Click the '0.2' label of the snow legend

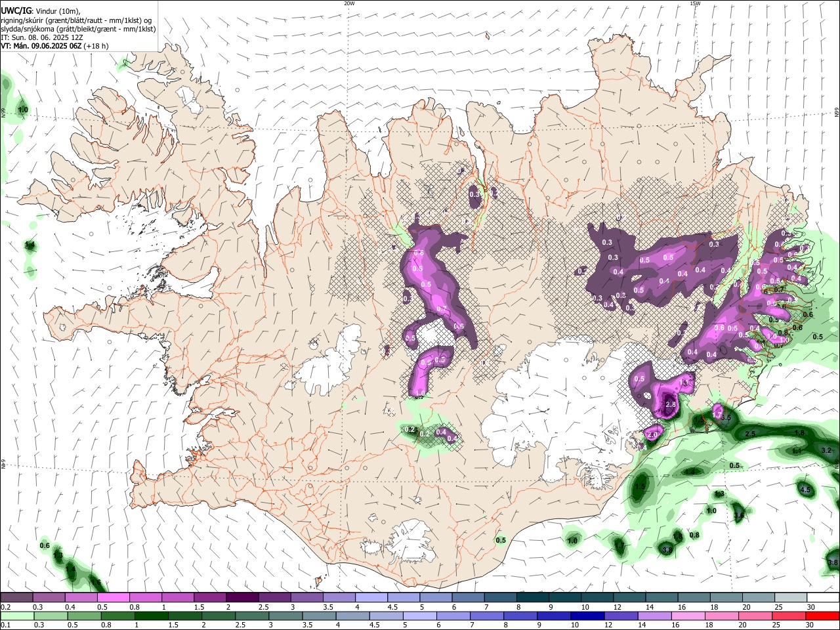coord(6,607)
